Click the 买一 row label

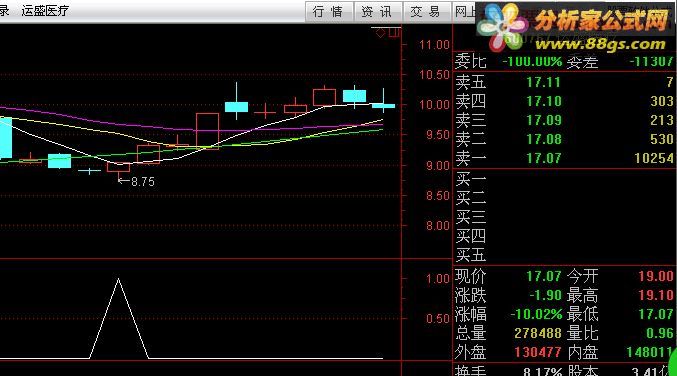471,178
